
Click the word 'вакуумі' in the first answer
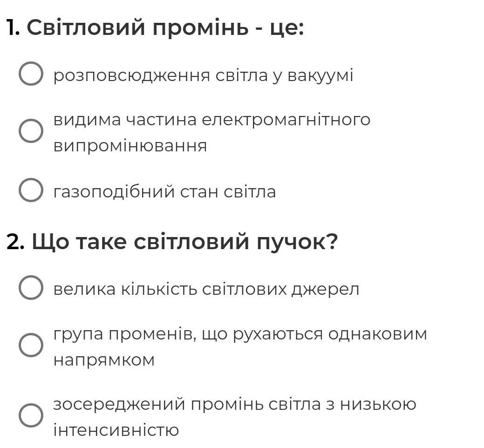click(x=320, y=75)
